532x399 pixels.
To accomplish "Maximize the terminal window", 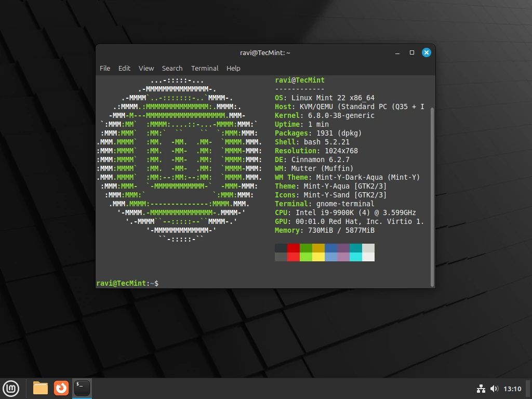I will click(x=412, y=52).
